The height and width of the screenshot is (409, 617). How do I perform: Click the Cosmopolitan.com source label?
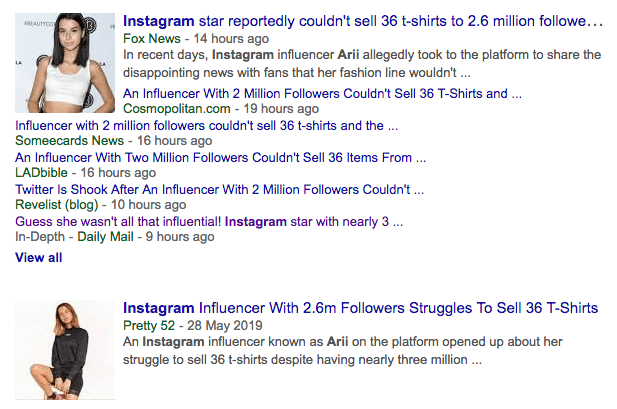(x=176, y=109)
